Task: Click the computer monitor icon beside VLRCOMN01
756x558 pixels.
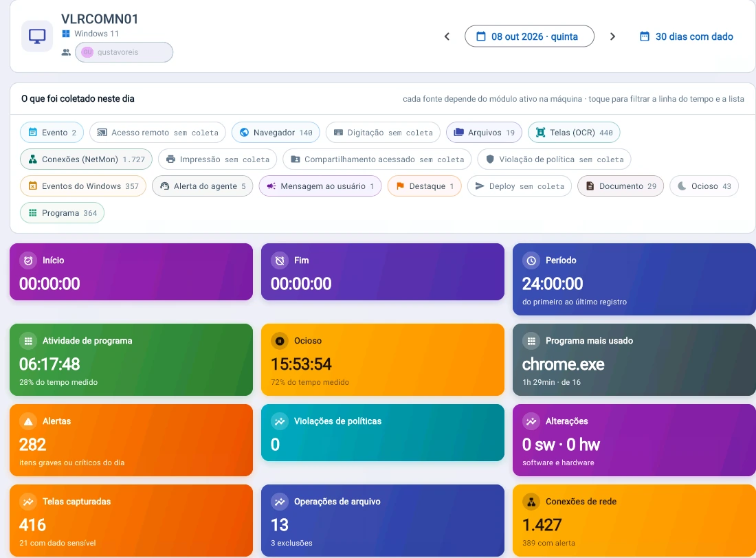Action: 37,36
